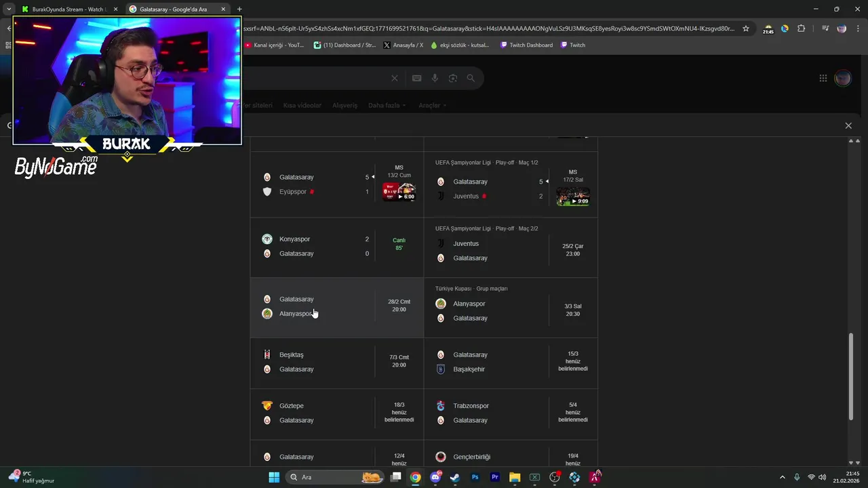868x488 pixels.
Task: Switch to BurakOyunda Stream tab
Action: (70, 9)
